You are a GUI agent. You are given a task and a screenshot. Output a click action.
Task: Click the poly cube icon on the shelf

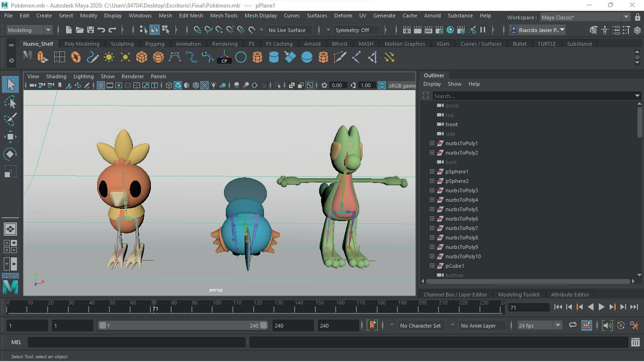(x=141, y=58)
